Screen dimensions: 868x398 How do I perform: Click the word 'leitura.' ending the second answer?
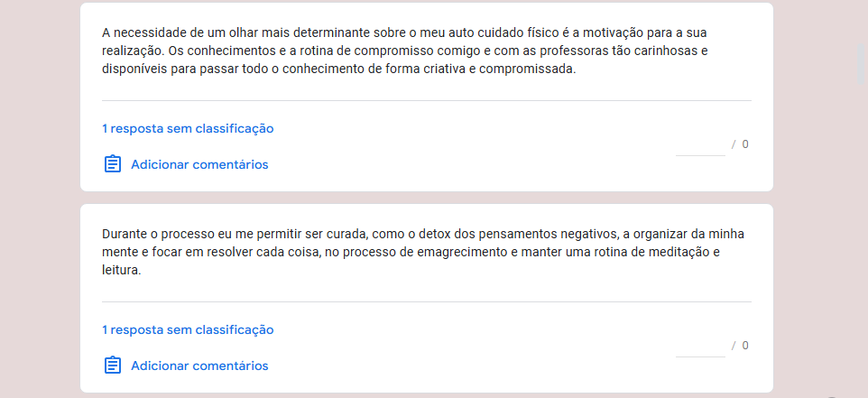coord(121,271)
